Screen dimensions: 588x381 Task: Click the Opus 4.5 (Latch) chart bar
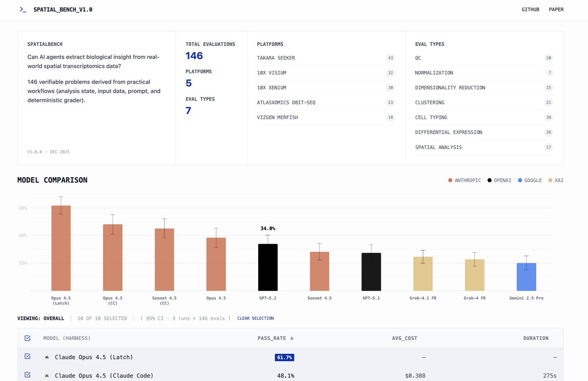[61, 248]
